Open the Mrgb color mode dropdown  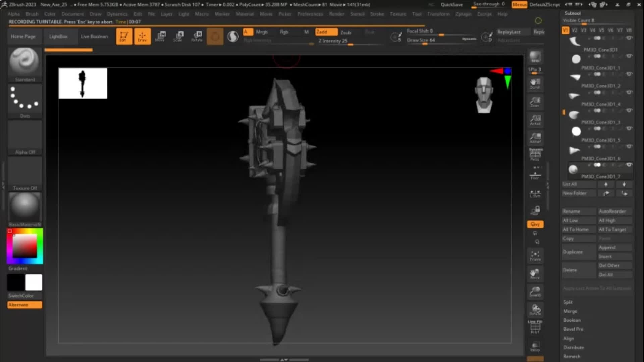262,32
